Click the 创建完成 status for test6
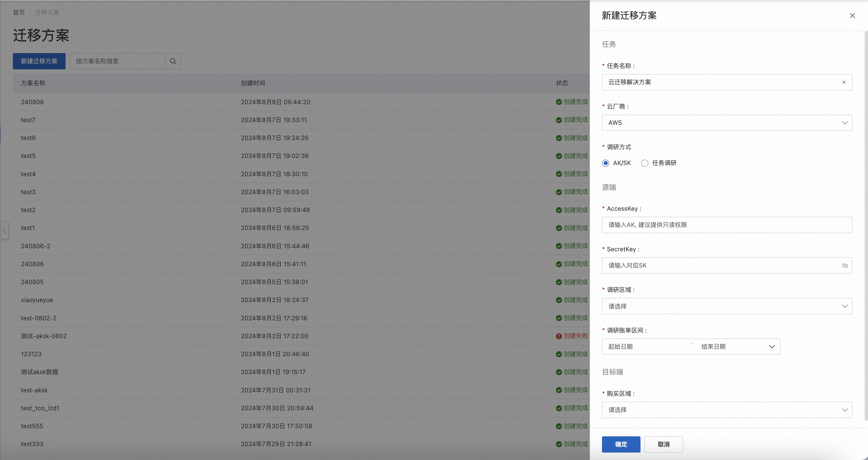The image size is (868, 460). (x=576, y=138)
